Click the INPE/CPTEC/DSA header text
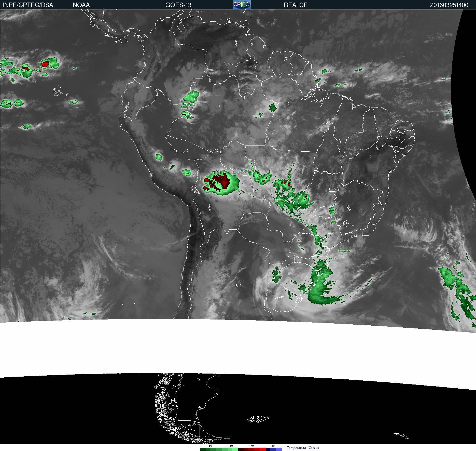476x451 pixels. [28, 5]
